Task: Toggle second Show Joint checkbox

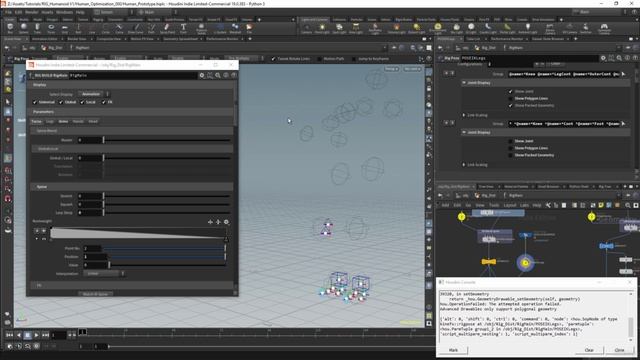Action: (510, 141)
